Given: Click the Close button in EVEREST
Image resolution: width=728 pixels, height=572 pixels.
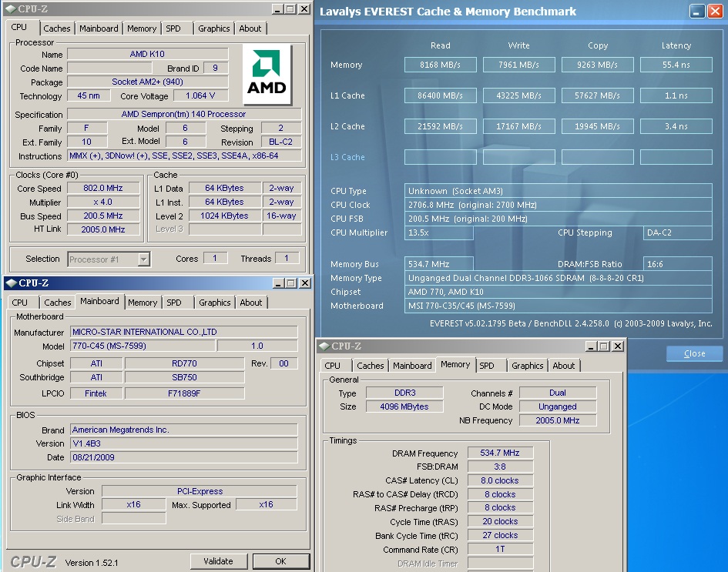Looking at the screenshot, I should pyautogui.click(x=695, y=353).
